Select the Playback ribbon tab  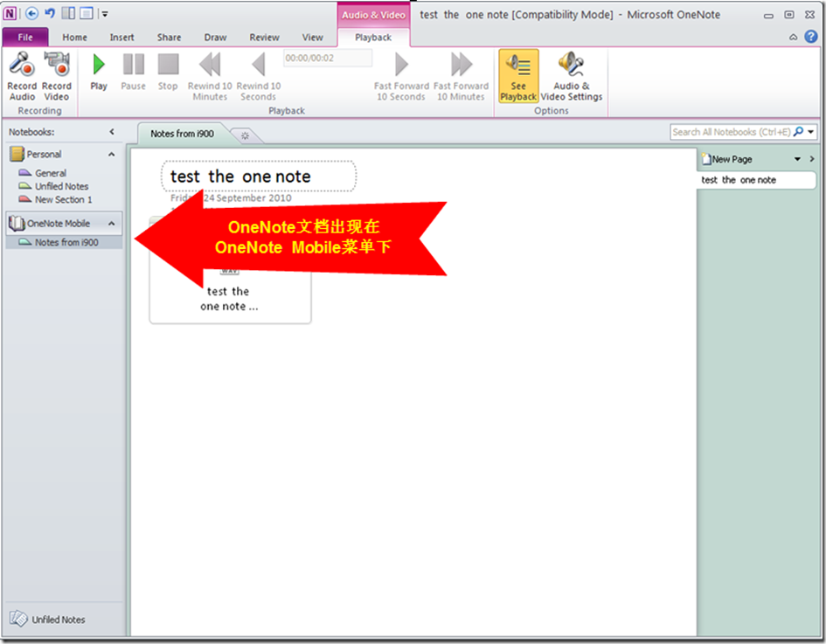click(373, 38)
